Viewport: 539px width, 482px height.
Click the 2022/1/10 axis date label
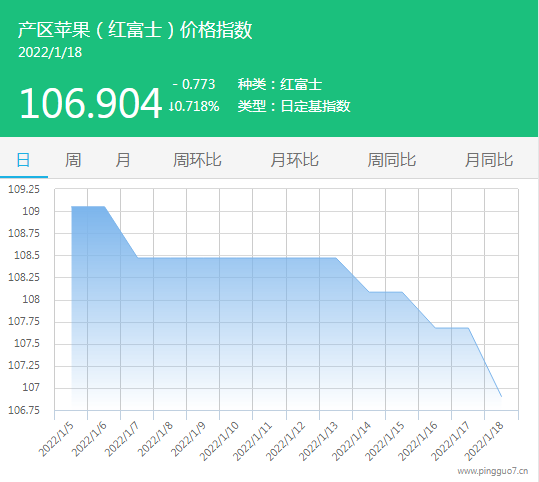coord(219,440)
